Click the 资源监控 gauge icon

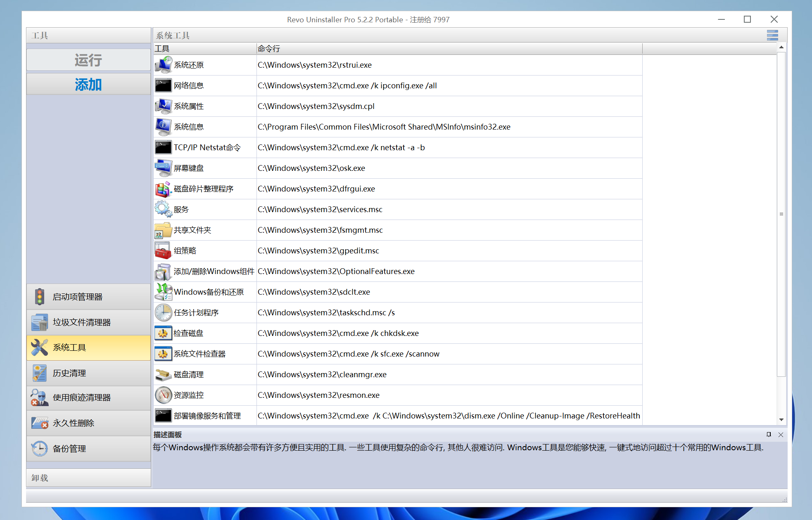[164, 395]
